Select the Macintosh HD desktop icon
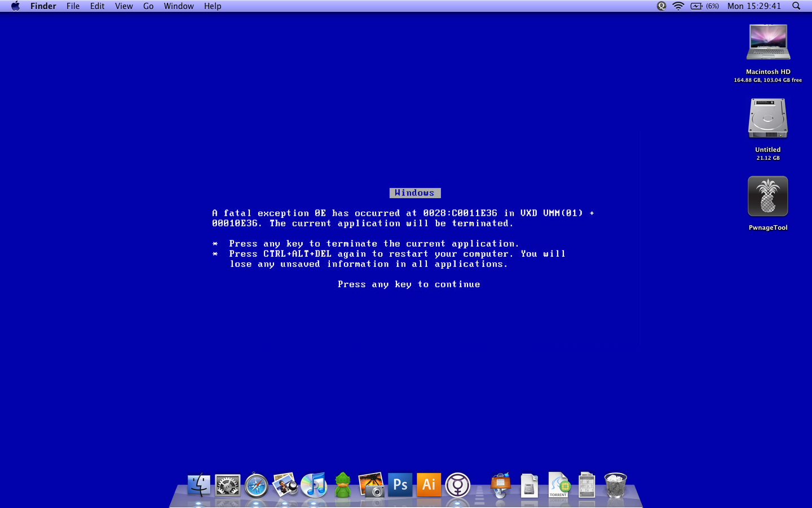This screenshot has height=508, width=812. pyautogui.click(x=768, y=42)
